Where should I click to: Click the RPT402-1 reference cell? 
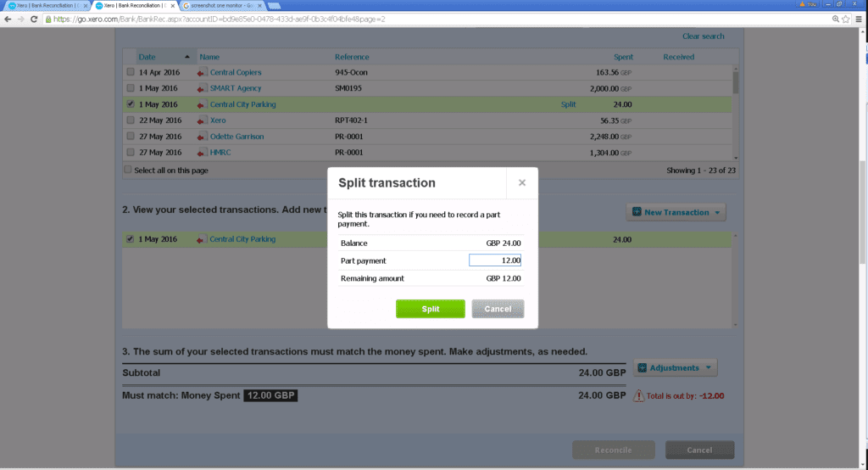pos(351,120)
